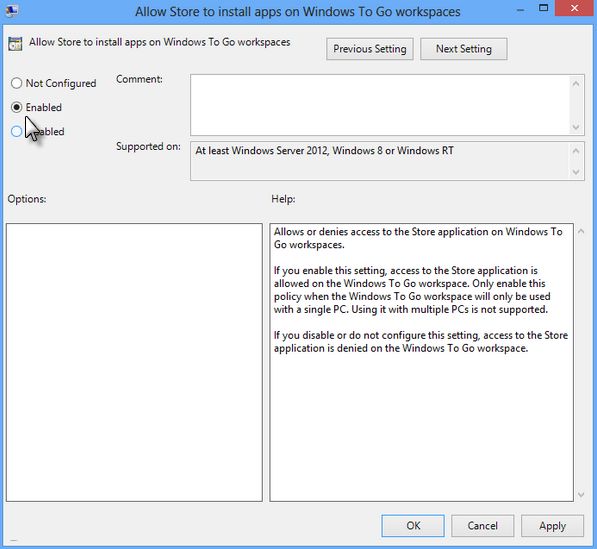Go to Previous Setting
This screenshot has height=549, width=597.
click(x=369, y=49)
